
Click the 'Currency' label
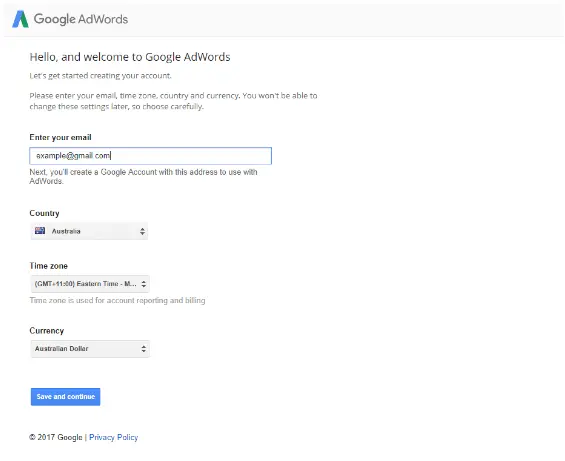pos(46,331)
